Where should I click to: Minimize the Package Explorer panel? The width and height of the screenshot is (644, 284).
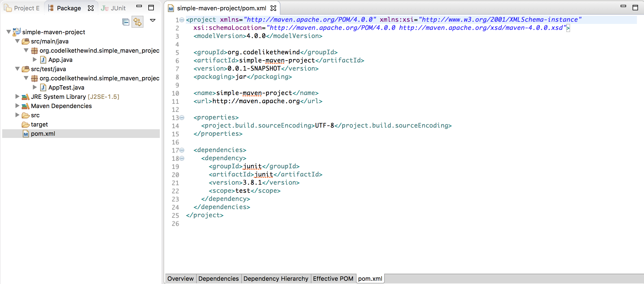pos(139,7)
